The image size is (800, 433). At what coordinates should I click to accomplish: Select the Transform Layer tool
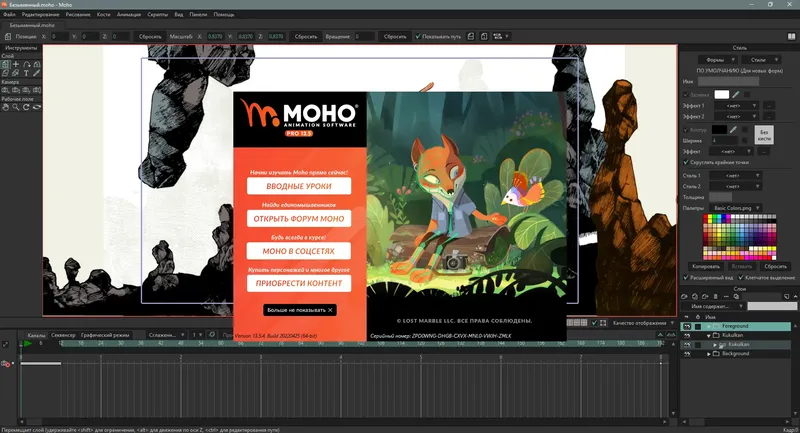[5, 64]
